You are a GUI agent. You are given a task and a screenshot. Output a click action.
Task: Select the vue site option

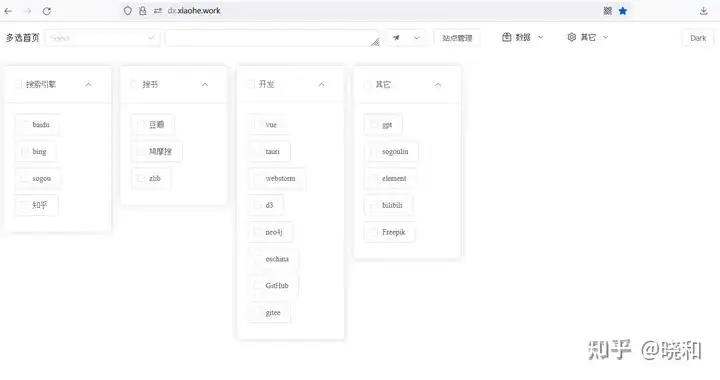pyautogui.click(x=268, y=124)
